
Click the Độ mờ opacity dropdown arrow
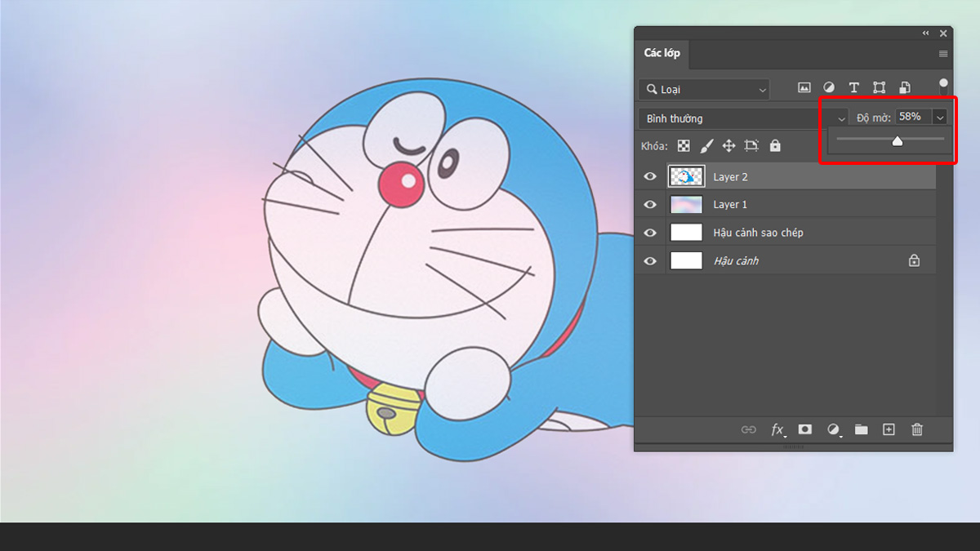click(x=940, y=118)
